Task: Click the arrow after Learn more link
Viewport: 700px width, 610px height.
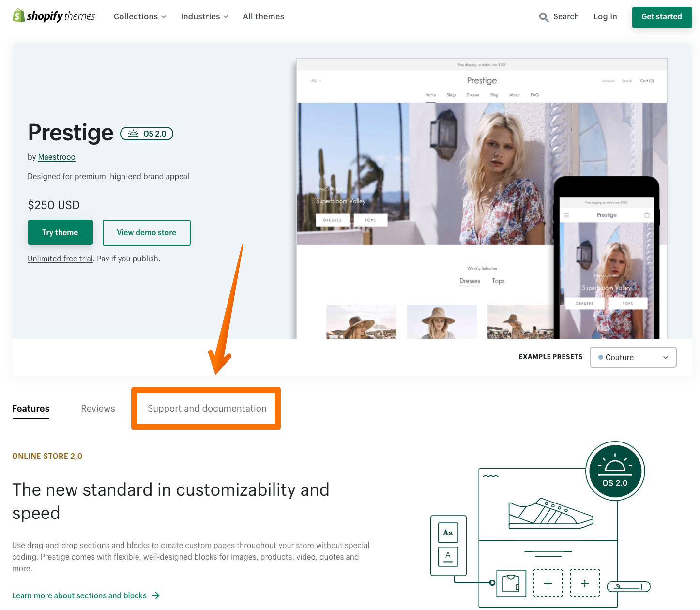Action: 156,595
